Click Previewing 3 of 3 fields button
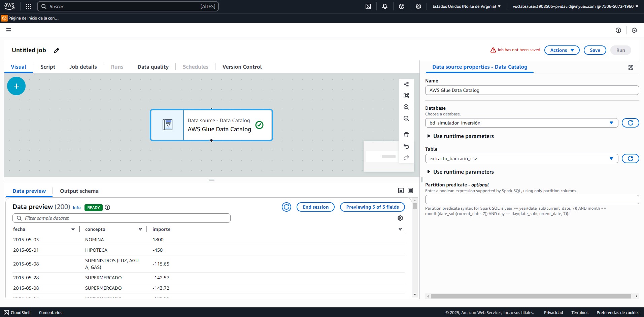This screenshot has height=317, width=644. [x=372, y=207]
